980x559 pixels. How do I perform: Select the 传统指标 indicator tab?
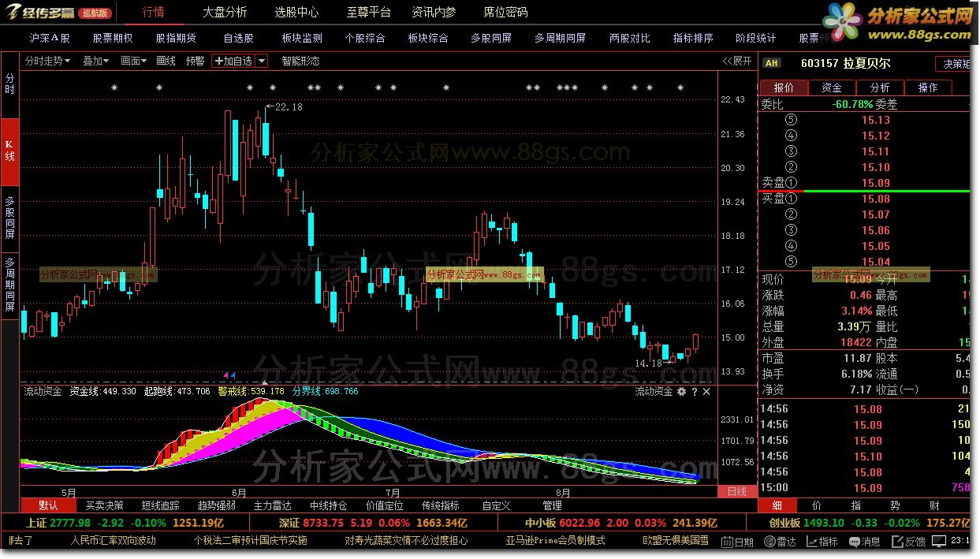click(x=440, y=505)
